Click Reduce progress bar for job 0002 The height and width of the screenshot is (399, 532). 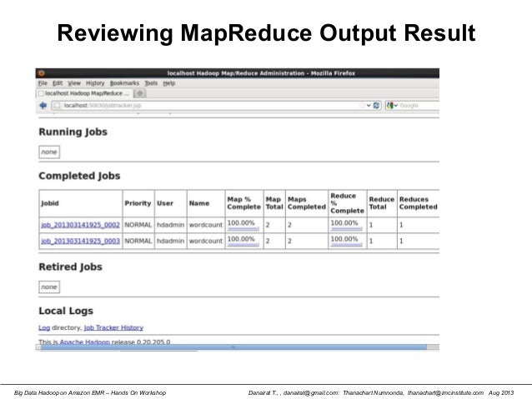coord(346,229)
